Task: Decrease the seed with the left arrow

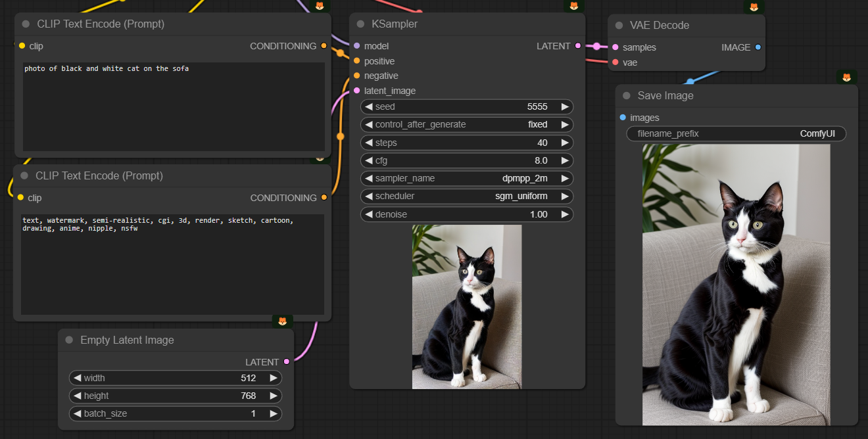Action: pos(370,106)
